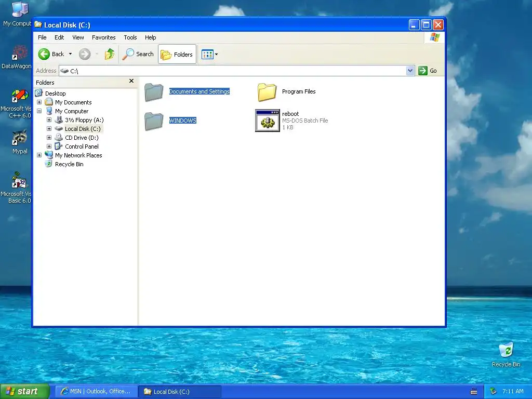Select My Computer icon in tree
The image size is (532, 399).
(x=49, y=111)
